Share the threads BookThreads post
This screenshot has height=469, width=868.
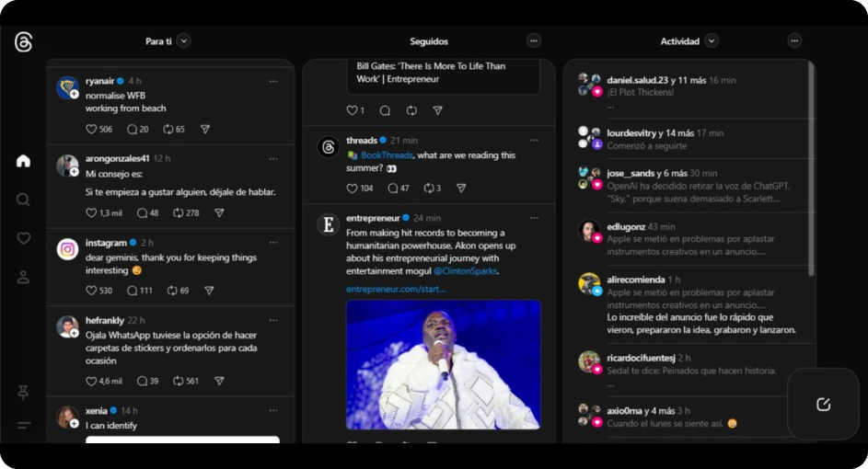pos(460,188)
